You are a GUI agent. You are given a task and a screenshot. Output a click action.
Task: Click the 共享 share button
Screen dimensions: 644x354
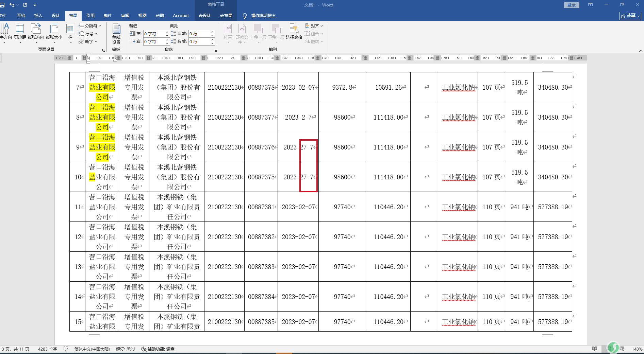(630, 16)
